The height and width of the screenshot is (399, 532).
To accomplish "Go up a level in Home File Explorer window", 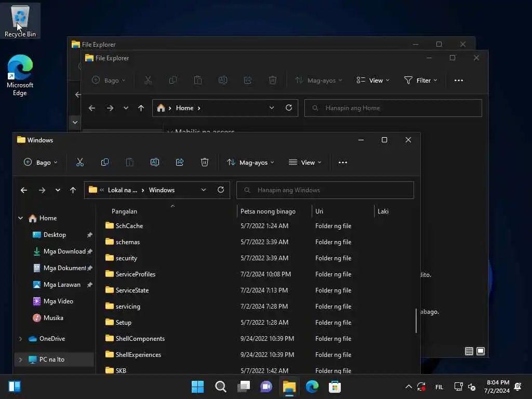I will pyautogui.click(x=141, y=108).
